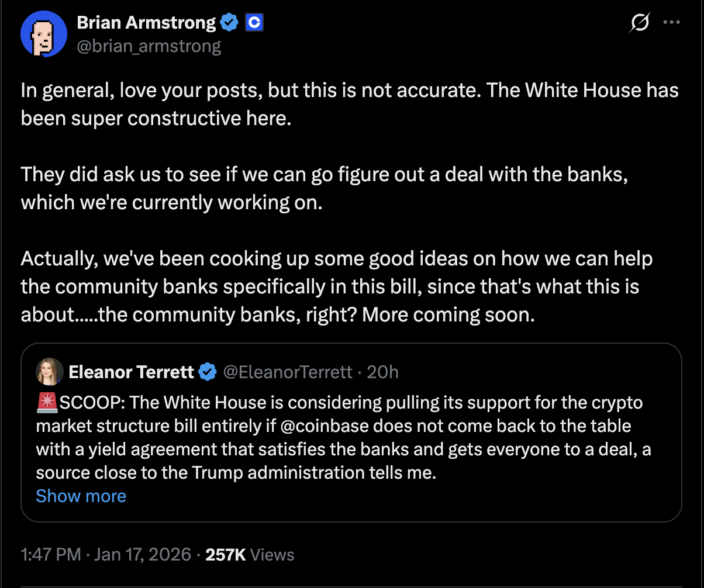Screen dimensions: 704x588
Task: Click Eleanor Terrett's verified badge
Action: (208, 372)
